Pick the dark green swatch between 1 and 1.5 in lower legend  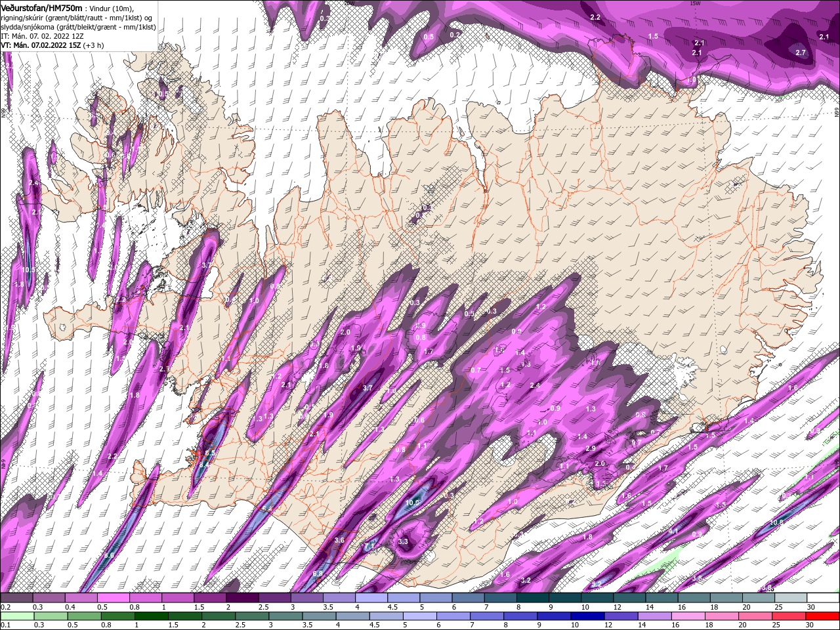(152, 616)
